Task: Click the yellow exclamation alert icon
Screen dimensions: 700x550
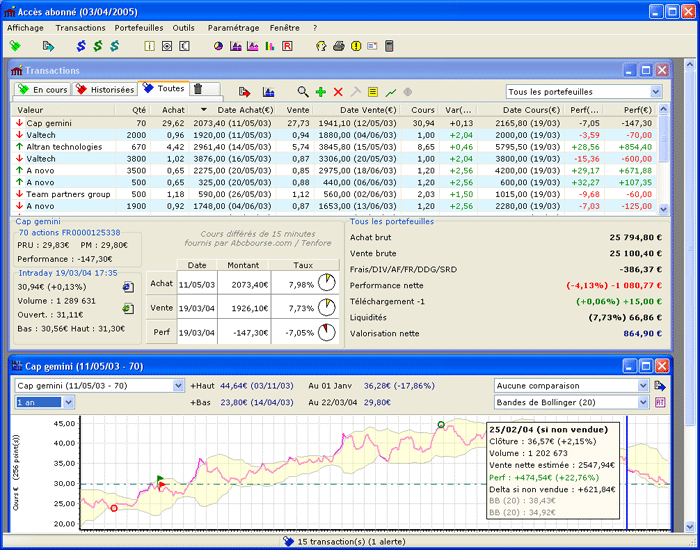Action: point(356,46)
